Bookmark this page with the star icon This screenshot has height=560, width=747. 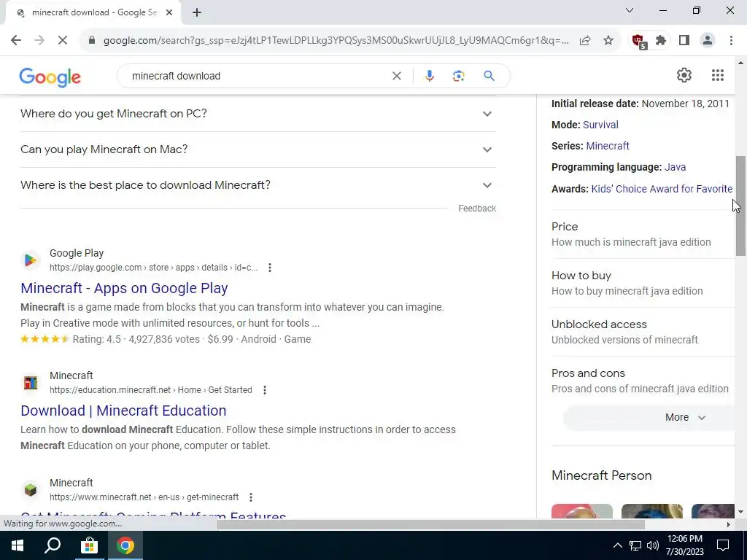pyautogui.click(x=608, y=41)
